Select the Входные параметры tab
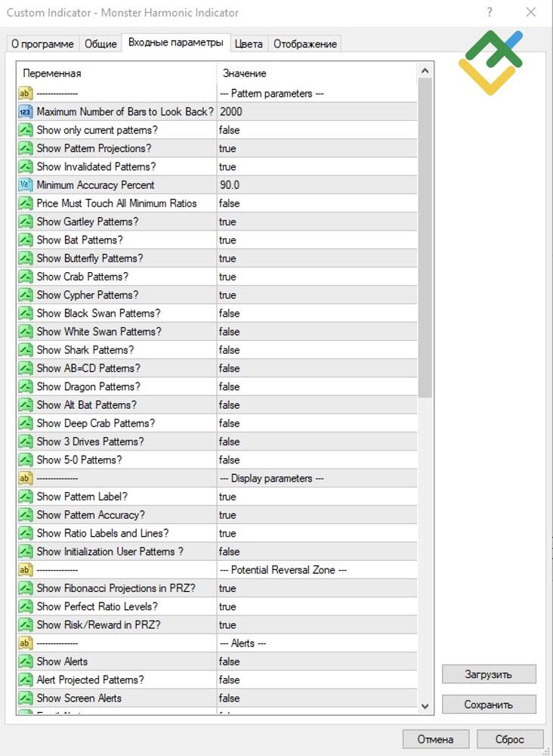553x756 pixels. tap(176, 42)
